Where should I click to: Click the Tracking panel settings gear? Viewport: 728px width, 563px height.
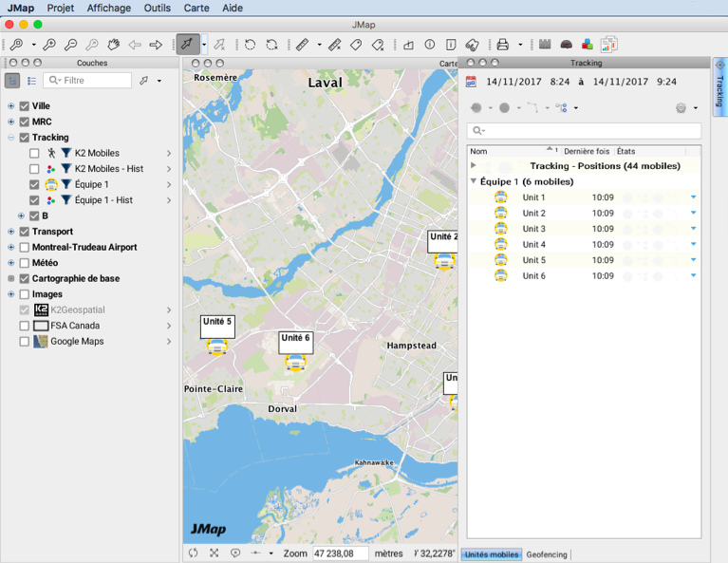[x=681, y=108]
